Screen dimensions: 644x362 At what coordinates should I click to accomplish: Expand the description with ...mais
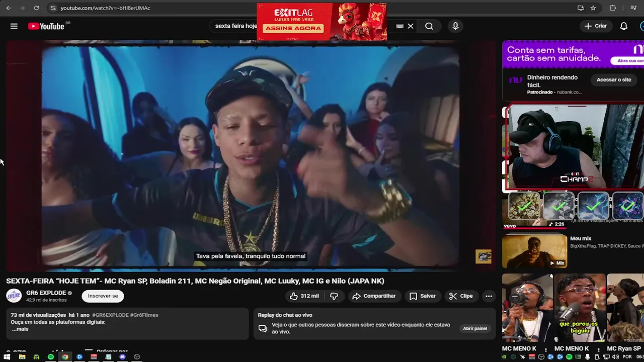[x=20, y=329]
